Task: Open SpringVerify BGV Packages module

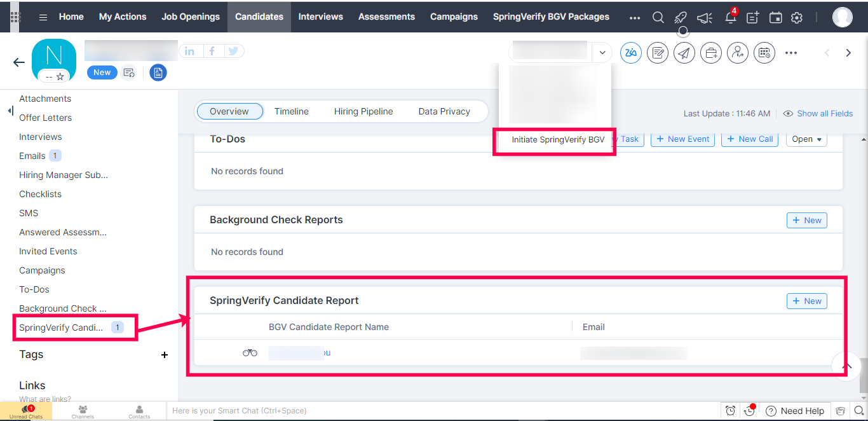Action: [x=551, y=17]
